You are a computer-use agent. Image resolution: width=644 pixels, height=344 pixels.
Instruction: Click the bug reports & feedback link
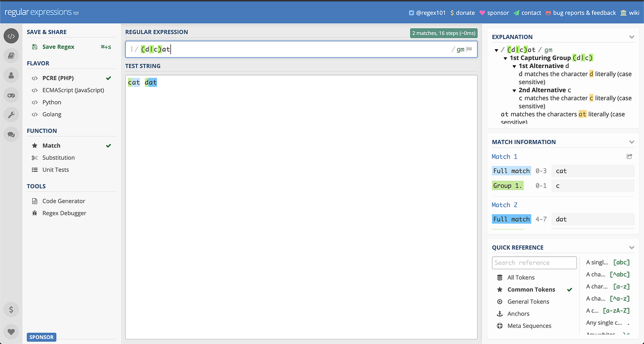(x=585, y=13)
